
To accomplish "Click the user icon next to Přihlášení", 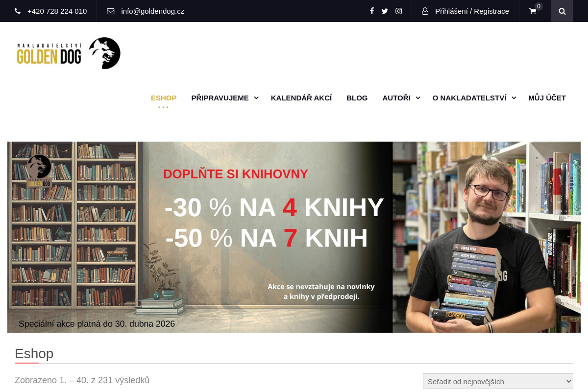I will [x=425, y=11].
